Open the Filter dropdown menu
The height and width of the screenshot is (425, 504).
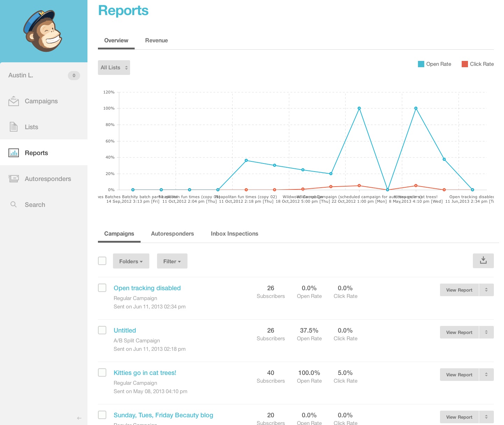tap(172, 261)
